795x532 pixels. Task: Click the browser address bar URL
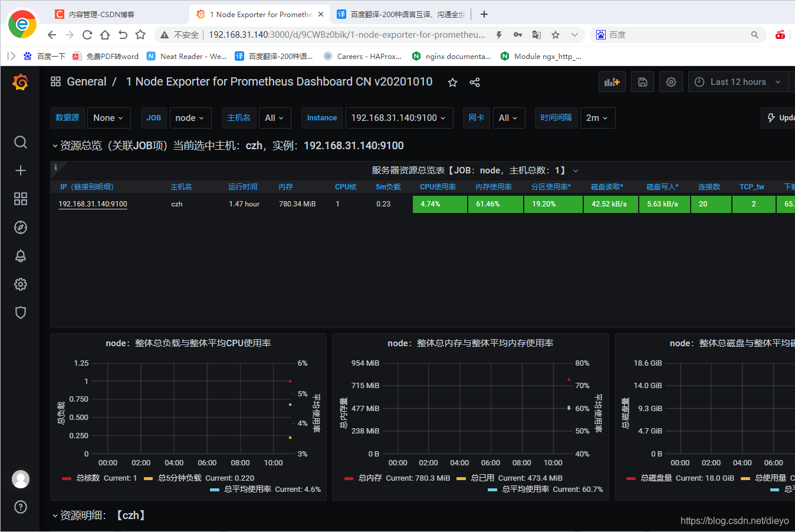pyautogui.click(x=347, y=35)
